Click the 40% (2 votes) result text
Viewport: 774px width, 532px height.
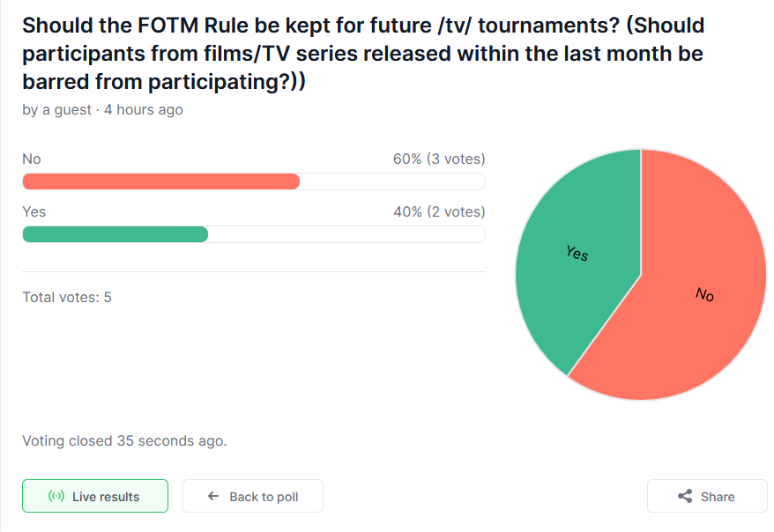439,212
